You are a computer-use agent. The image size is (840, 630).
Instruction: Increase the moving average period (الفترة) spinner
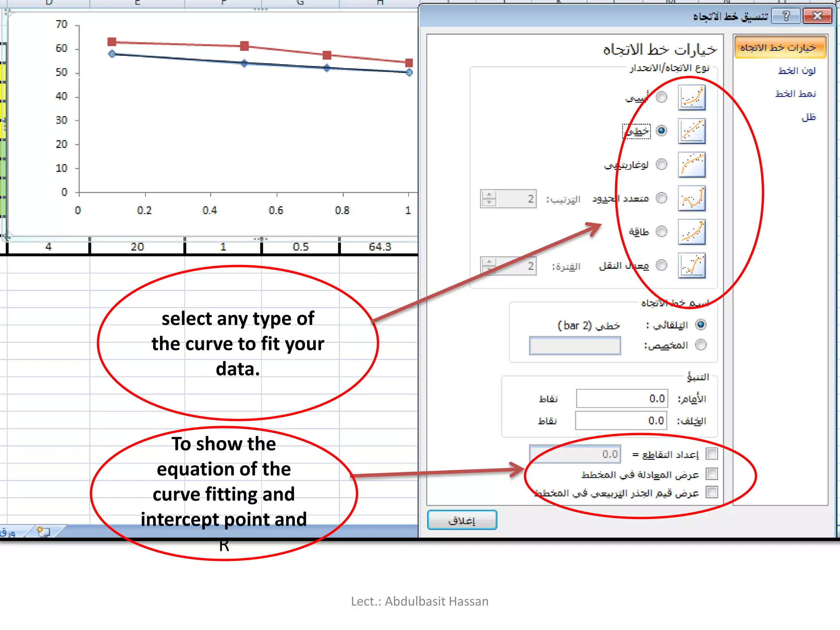(489, 262)
